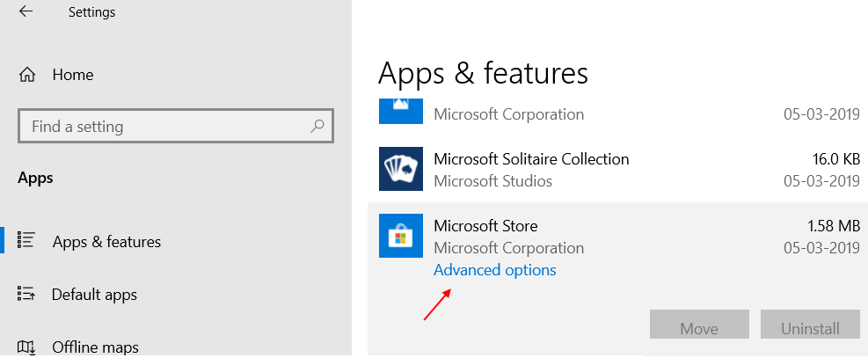Click the Settings window title

(91, 12)
